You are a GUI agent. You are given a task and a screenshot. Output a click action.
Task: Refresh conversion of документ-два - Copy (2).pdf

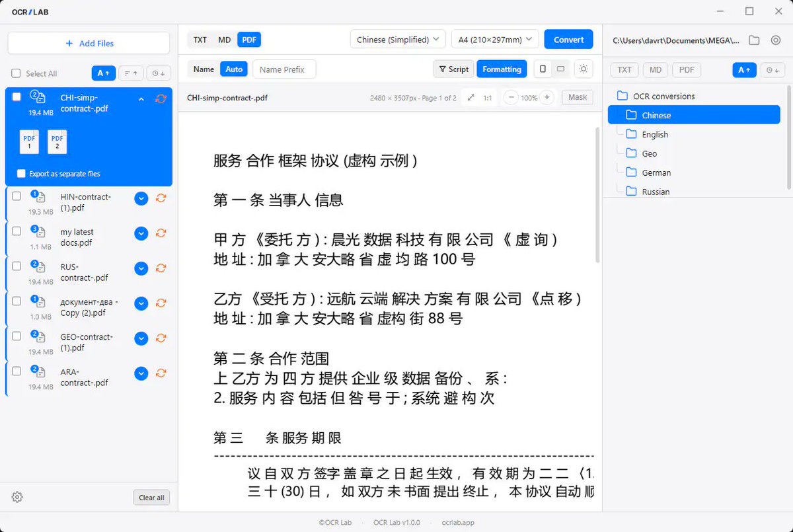(161, 303)
